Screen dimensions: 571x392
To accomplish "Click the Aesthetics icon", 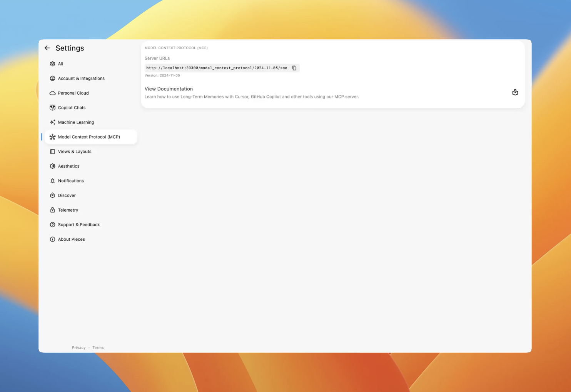I will coord(53,166).
